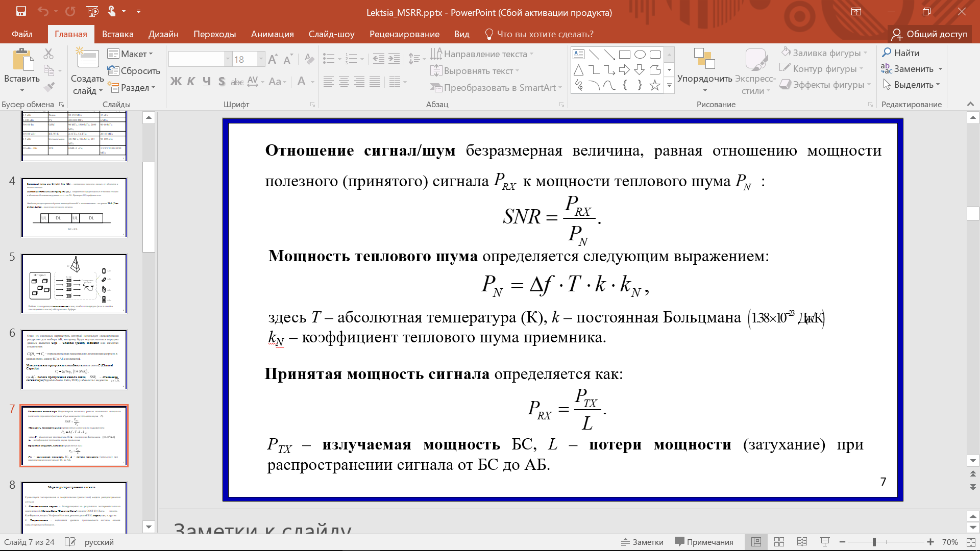Viewport: 980px width, 551px height.
Task: Toggle underline Ч formatting
Action: click(x=207, y=81)
